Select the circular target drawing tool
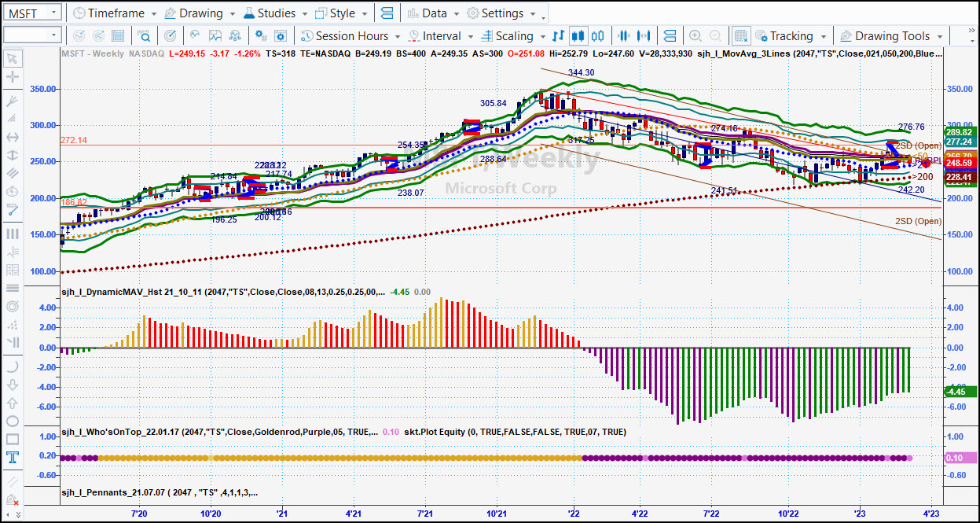 [12, 306]
